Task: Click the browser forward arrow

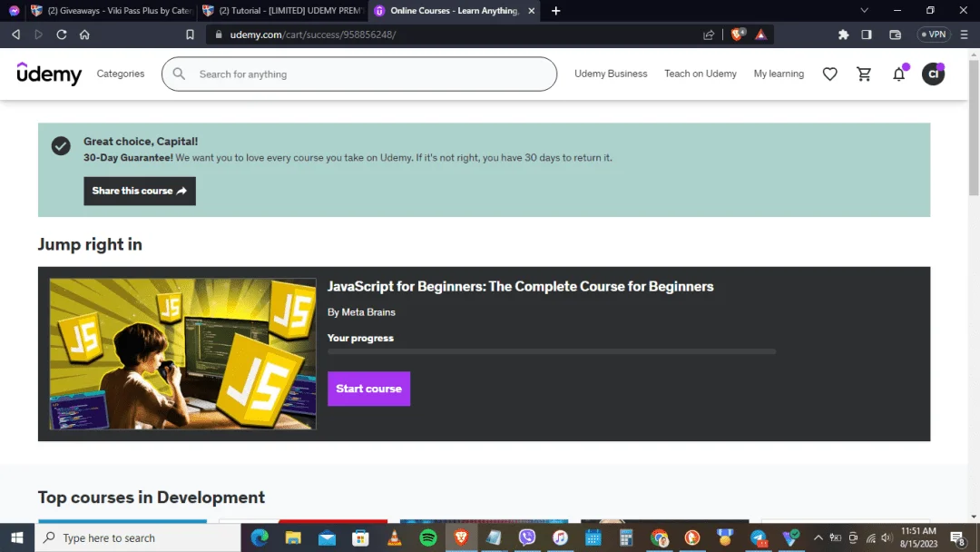Action: pyautogui.click(x=39, y=34)
